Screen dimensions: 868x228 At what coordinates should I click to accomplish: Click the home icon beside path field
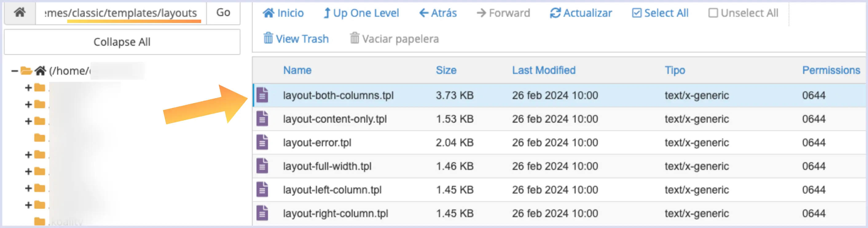point(20,13)
